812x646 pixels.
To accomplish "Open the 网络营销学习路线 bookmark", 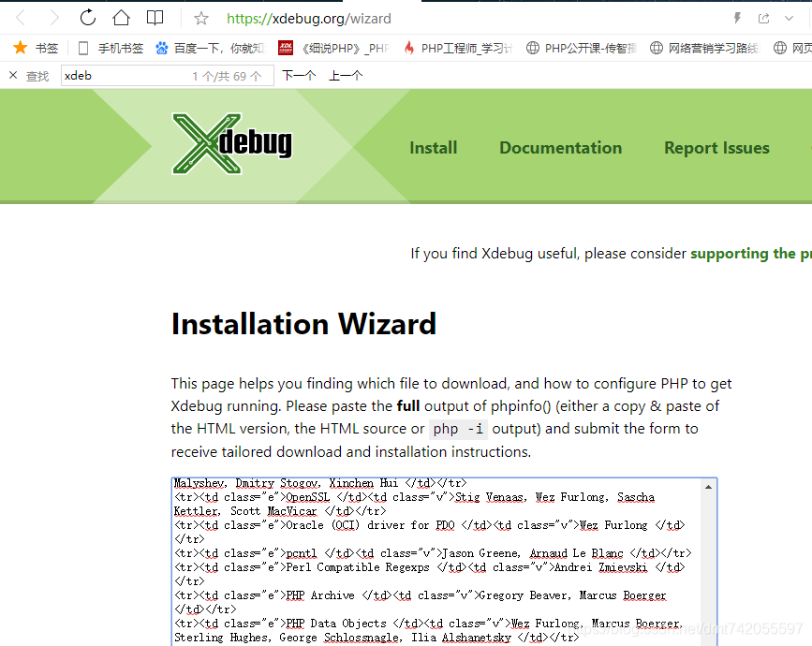I will pos(704,48).
